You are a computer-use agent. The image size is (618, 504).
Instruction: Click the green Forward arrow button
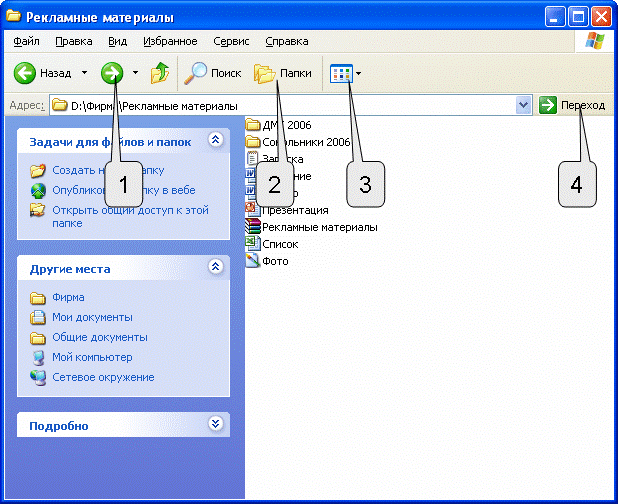coord(112,73)
